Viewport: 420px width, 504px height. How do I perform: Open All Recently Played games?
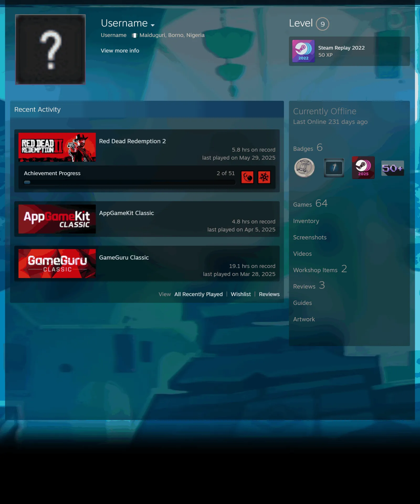coord(198,294)
